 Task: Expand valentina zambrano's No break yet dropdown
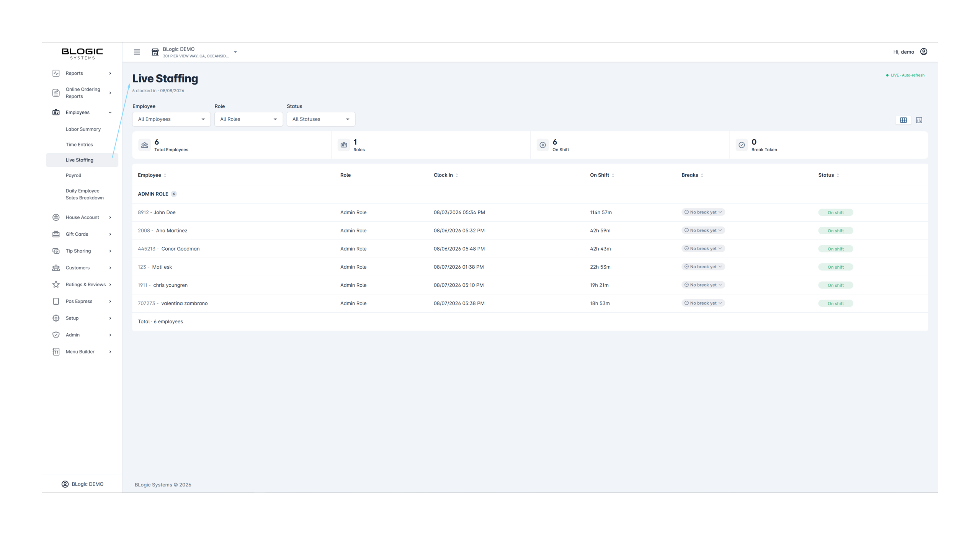(x=703, y=303)
